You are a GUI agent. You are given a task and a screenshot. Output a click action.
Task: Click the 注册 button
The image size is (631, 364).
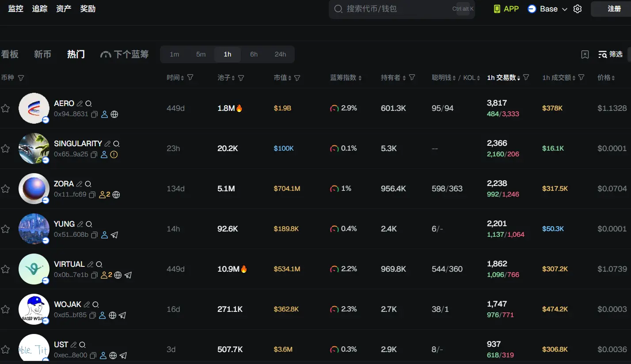pyautogui.click(x=614, y=9)
